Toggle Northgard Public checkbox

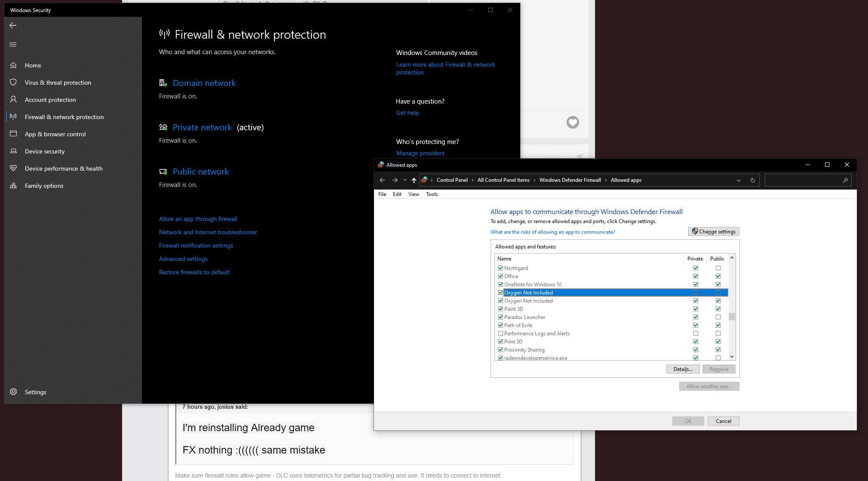718,268
